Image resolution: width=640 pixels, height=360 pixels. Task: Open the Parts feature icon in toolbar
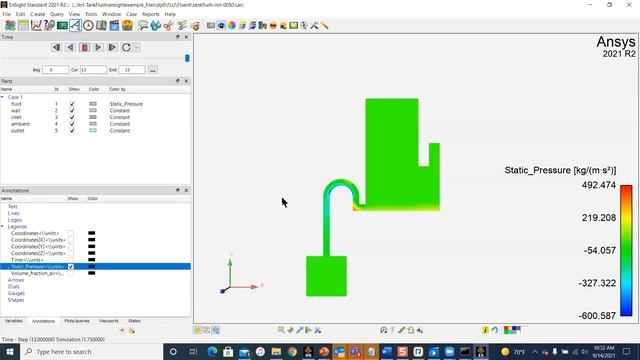coord(10,25)
